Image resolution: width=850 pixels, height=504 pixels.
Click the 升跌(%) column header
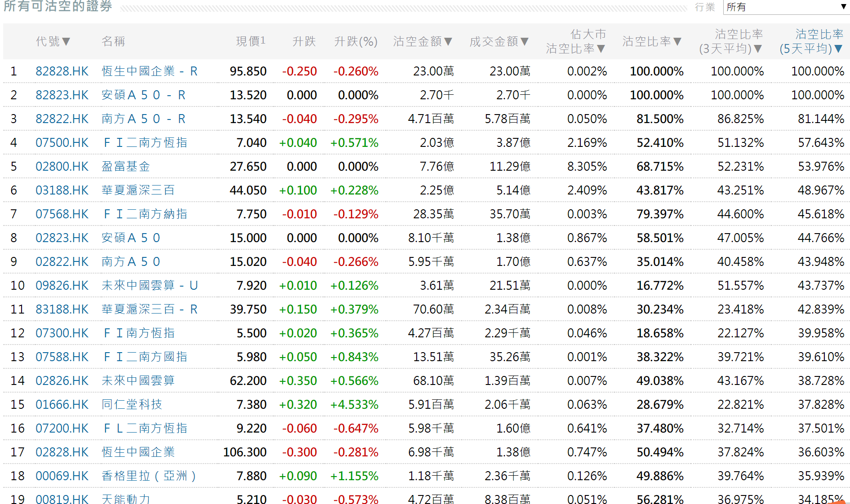tap(356, 41)
